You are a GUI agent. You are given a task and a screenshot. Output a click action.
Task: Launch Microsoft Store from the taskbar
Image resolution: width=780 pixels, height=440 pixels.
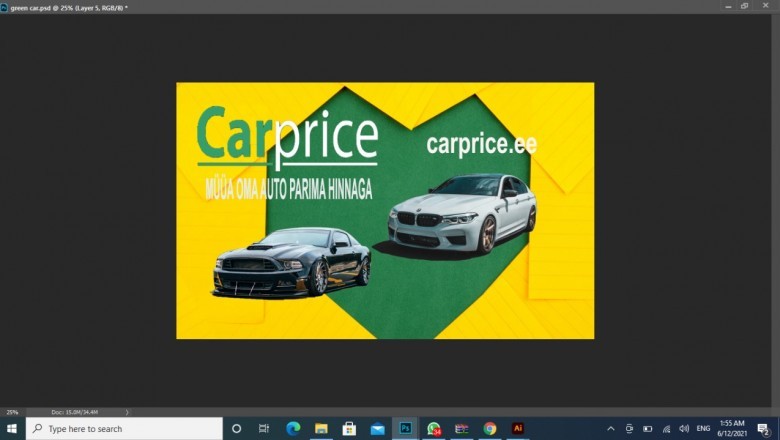click(349, 428)
